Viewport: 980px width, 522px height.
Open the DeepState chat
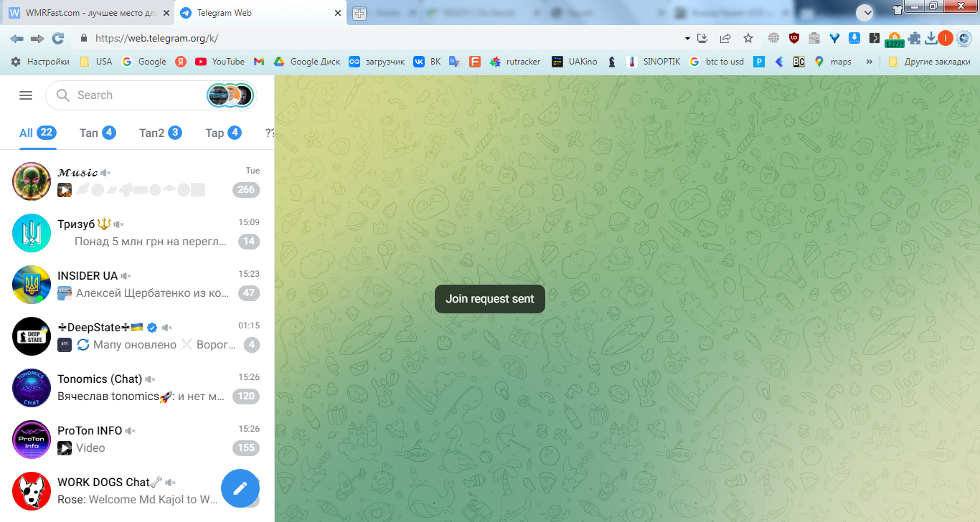click(137, 336)
